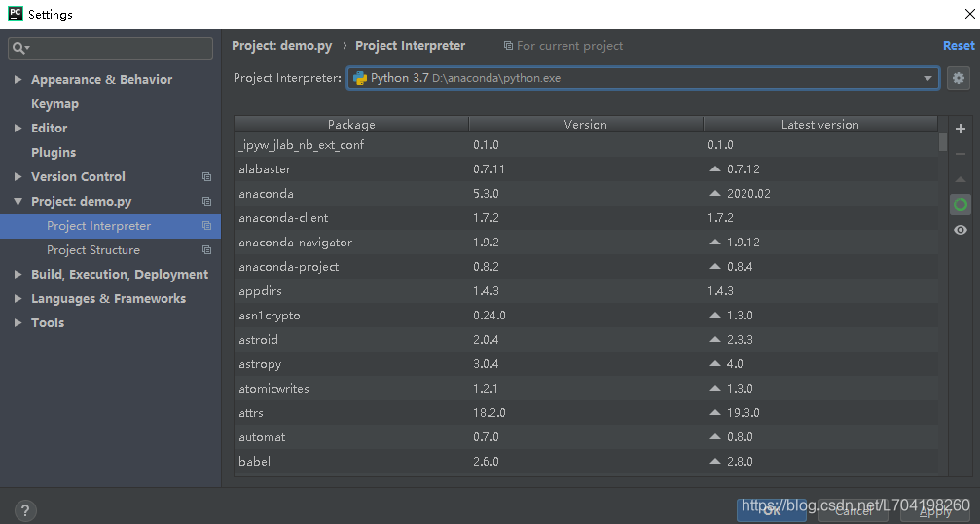Expand Appearance & Behavior section

[18, 80]
